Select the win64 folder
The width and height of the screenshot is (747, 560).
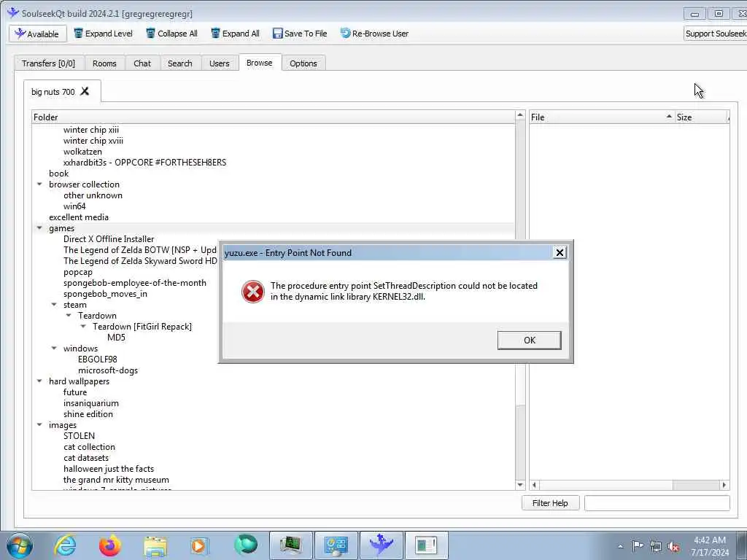pyautogui.click(x=74, y=206)
